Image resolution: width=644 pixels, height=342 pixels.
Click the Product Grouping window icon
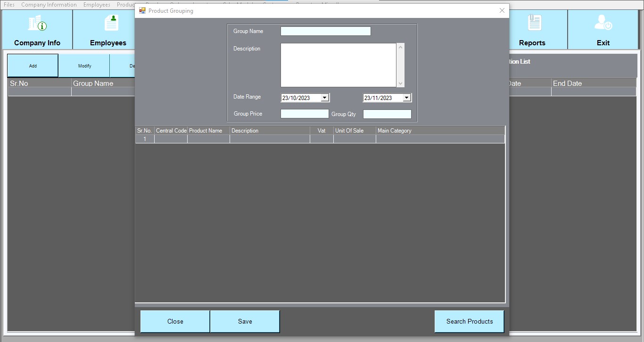[142, 10]
